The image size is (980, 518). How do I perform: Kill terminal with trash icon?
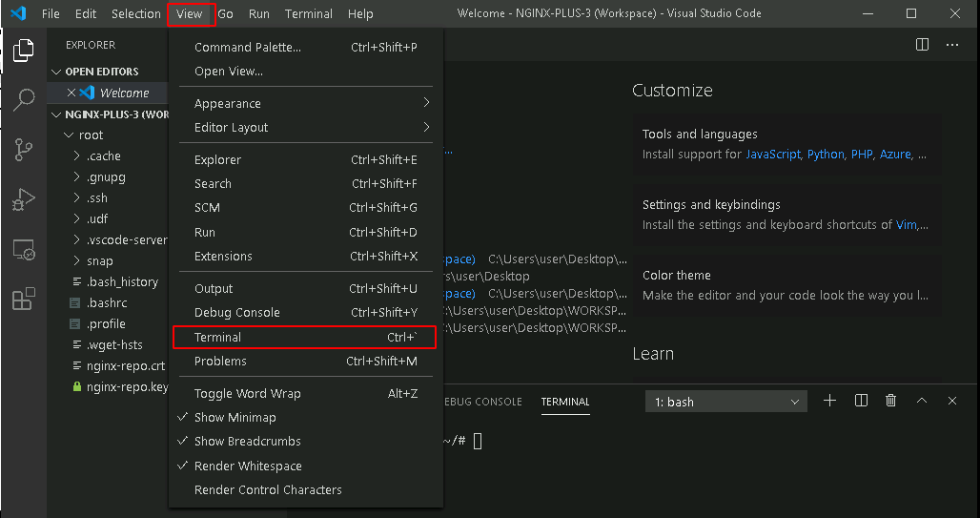[x=891, y=401]
